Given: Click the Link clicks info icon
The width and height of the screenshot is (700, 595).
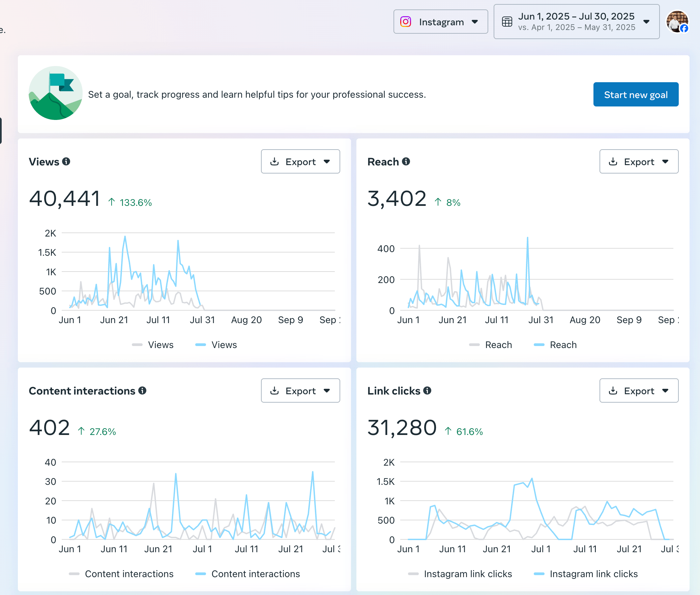Looking at the screenshot, I should pos(427,390).
